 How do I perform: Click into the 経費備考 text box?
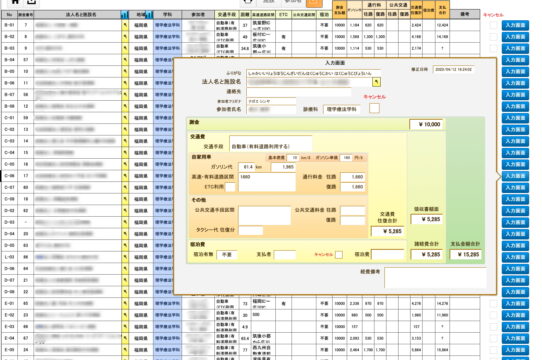click(435, 278)
